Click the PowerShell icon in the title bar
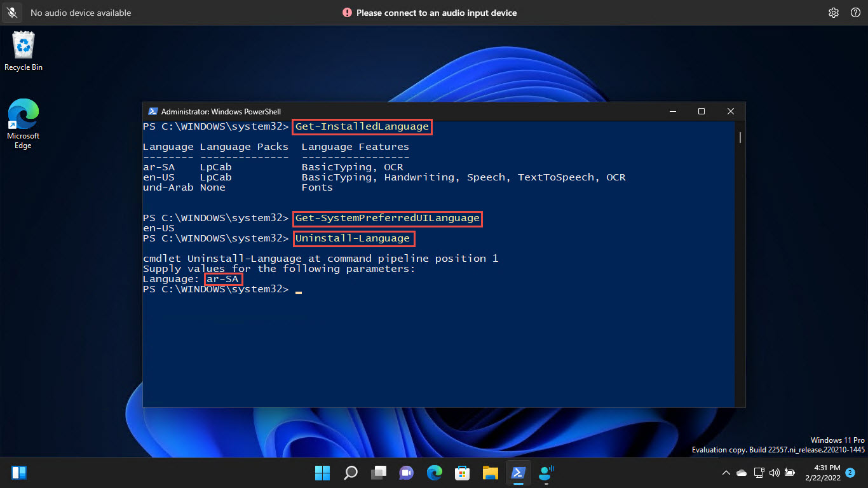868x488 pixels. [x=152, y=111]
